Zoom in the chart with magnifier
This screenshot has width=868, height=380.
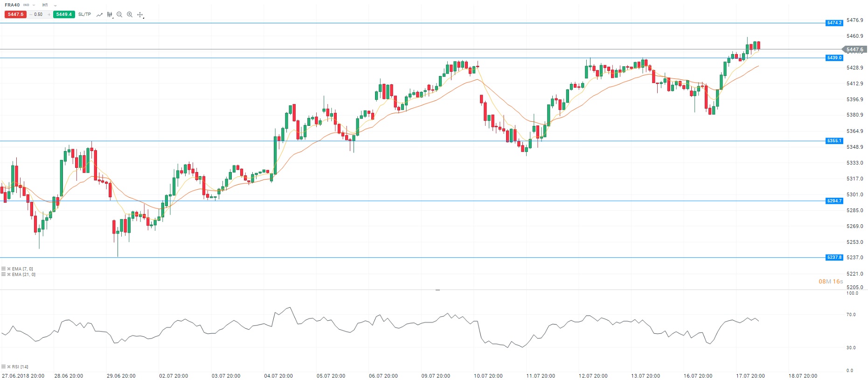130,15
